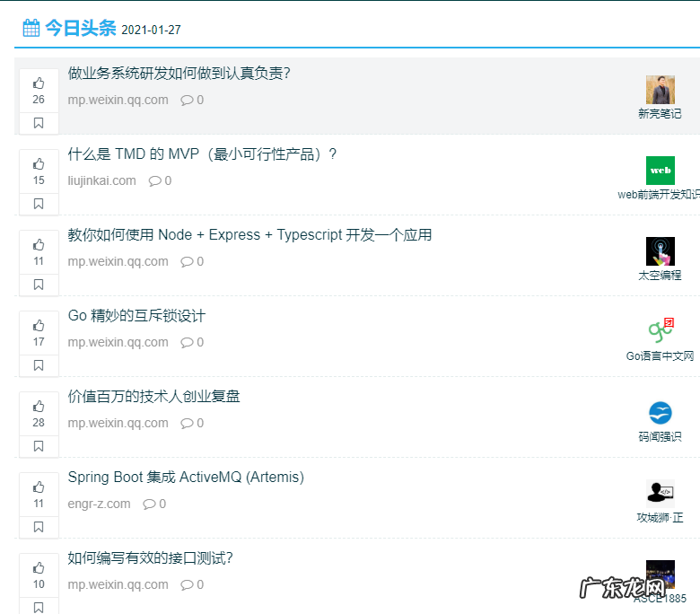Click mp.weixin.qq.com under Go 精妙的互斥锁设计
Screen dimensions: 700x614
point(118,343)
